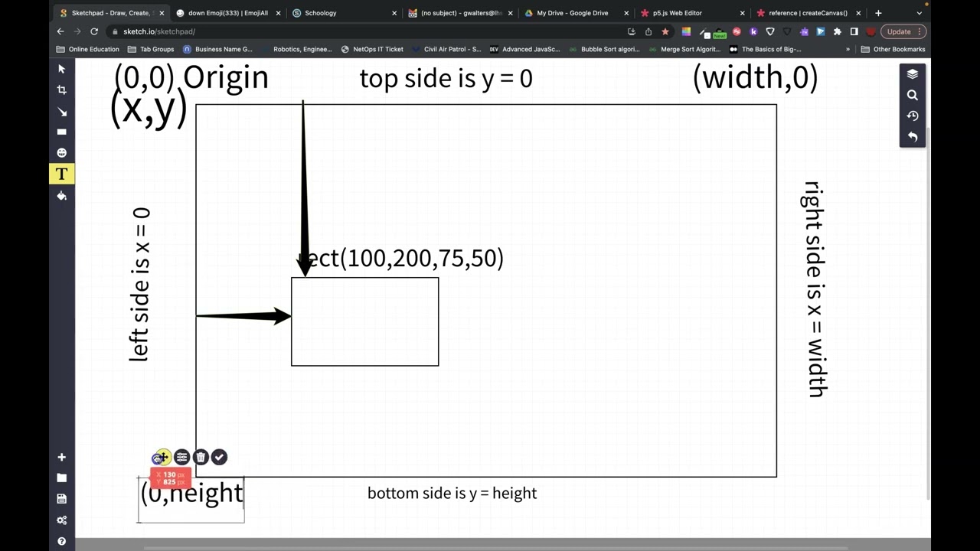Close the Schoology tab
Image resolution: width=980 pixels, height=551 pixels.
[394, 13]
